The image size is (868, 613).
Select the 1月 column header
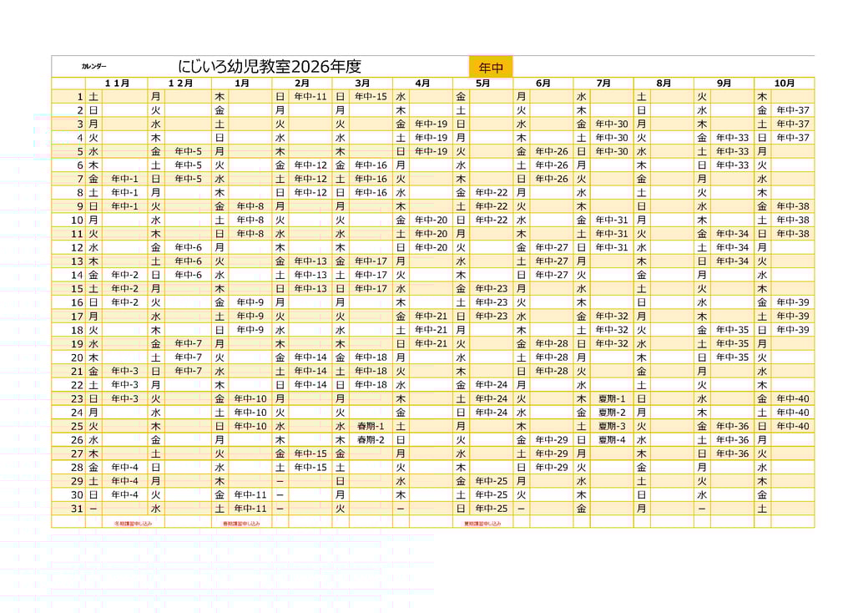[x=242, y=83]
